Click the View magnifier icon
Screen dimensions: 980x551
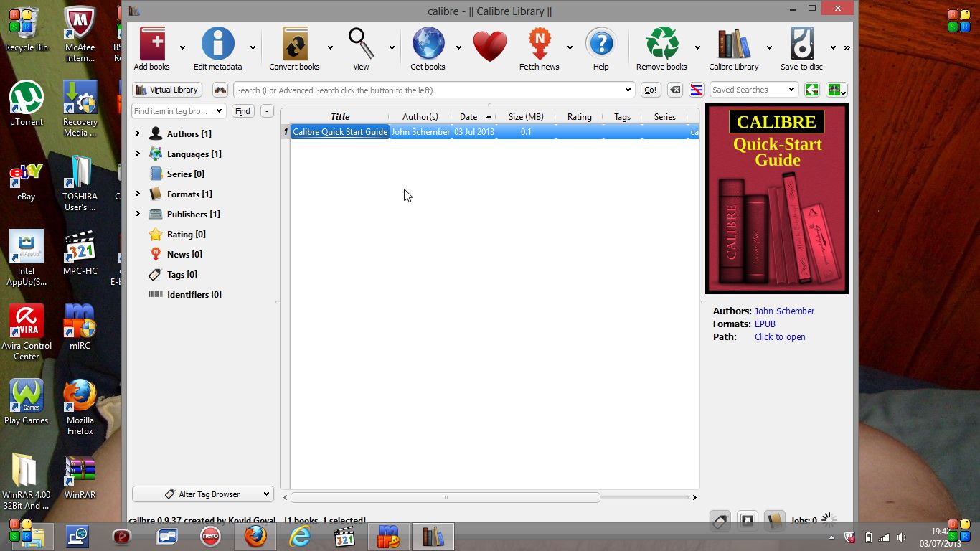coord(361,44)
